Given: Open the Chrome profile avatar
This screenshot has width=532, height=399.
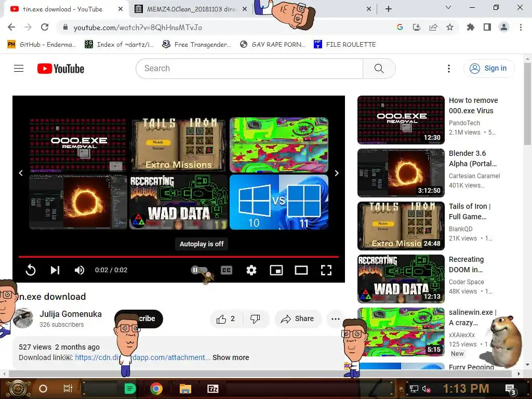Looking at the screenshot, I should click(504, 27).
